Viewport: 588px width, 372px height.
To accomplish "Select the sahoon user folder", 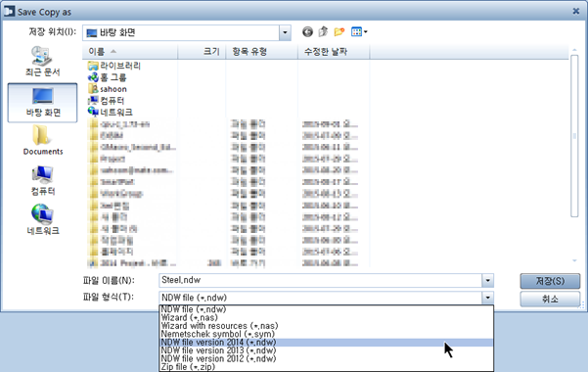I will click(108, 89).
